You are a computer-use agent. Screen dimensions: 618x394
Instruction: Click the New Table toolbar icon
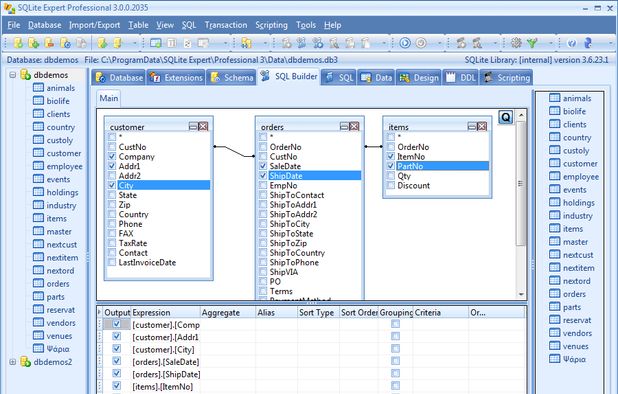[x=156, y=43]
